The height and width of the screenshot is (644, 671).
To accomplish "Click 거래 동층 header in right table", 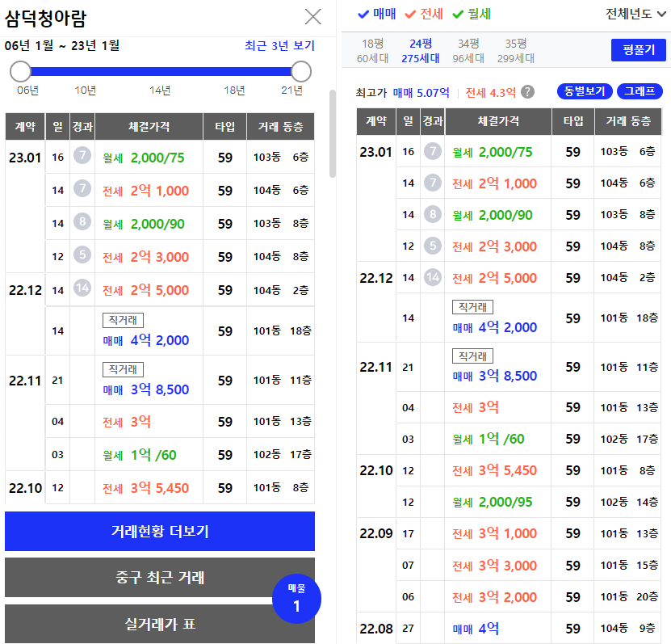I will coord(627,121).
